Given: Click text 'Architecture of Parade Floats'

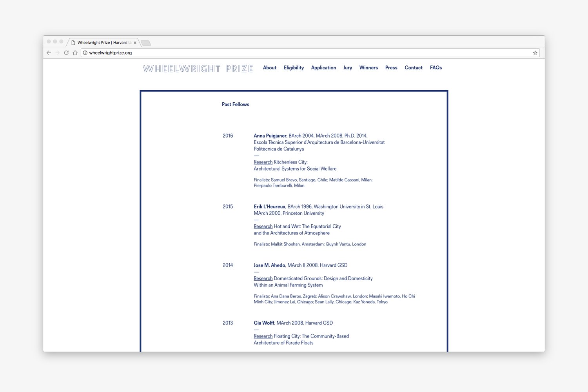Looking at the screenshot, I should [x=283, y=343].
